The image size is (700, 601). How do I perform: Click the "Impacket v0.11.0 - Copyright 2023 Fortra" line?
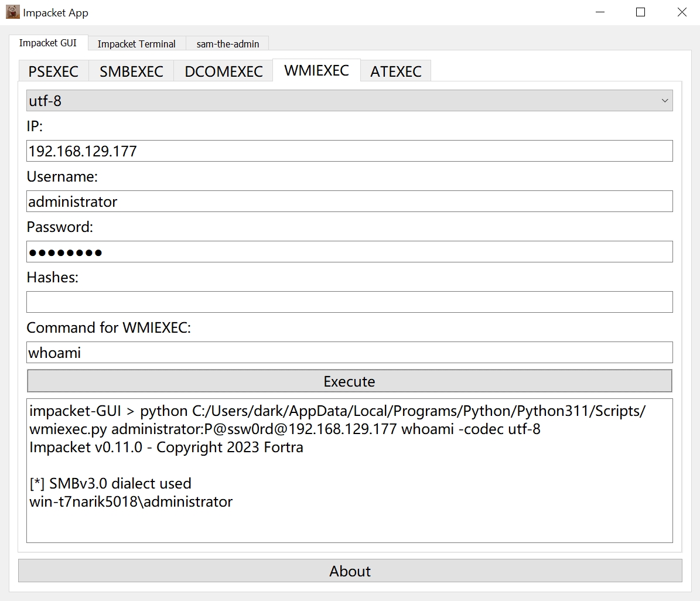(x=166, y=448)
